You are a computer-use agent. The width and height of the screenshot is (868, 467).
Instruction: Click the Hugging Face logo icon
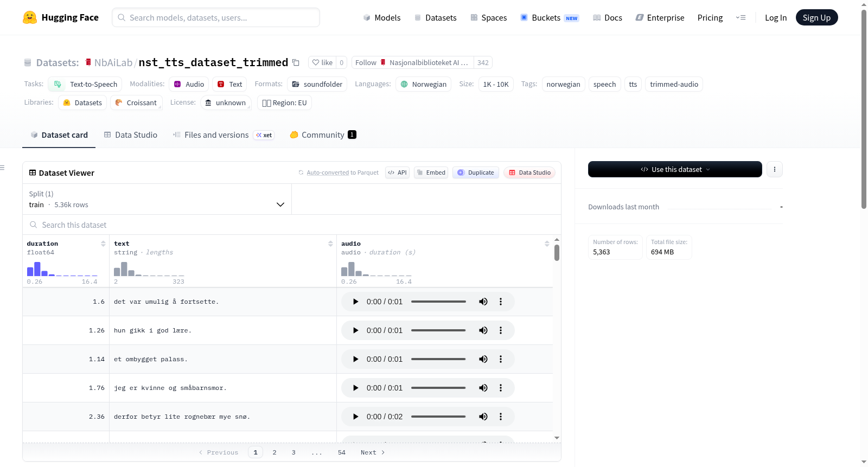[30, 17]
